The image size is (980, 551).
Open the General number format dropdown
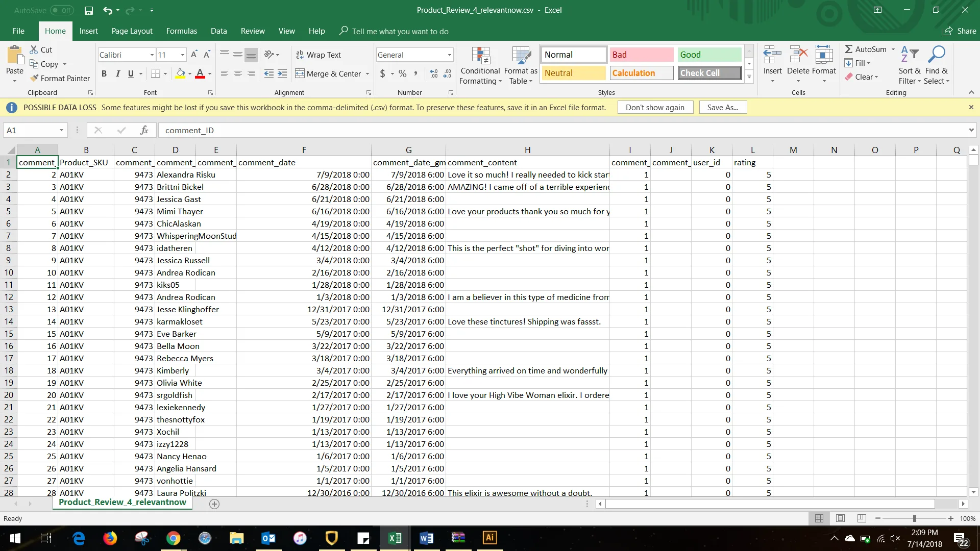pyautogui.click(x=449, y=55)
